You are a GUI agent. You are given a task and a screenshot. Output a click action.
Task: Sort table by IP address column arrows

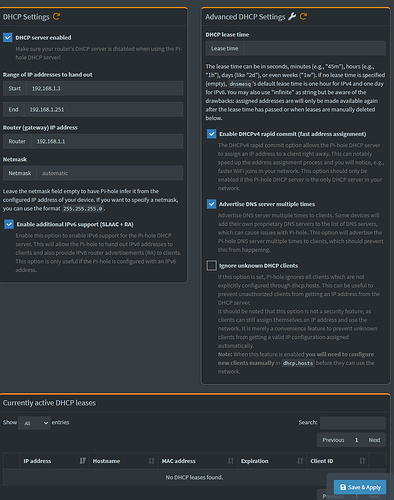(82, 461)
